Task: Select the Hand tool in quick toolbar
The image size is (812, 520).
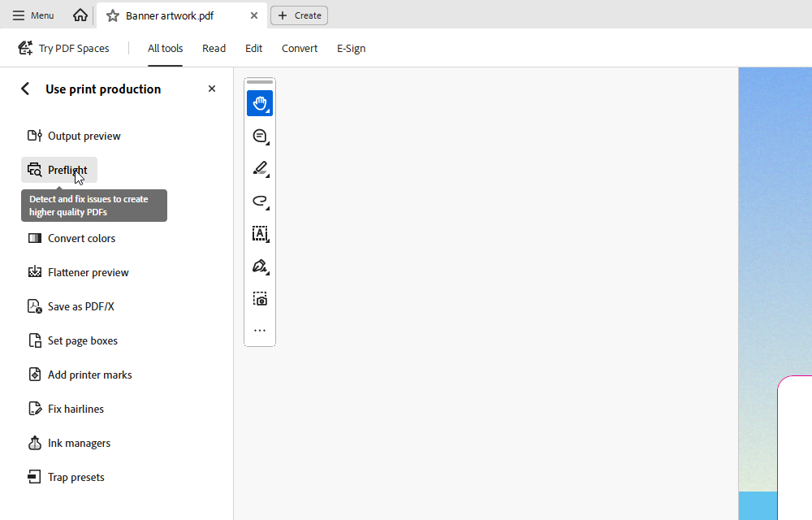Action: (x=260, y=103)
